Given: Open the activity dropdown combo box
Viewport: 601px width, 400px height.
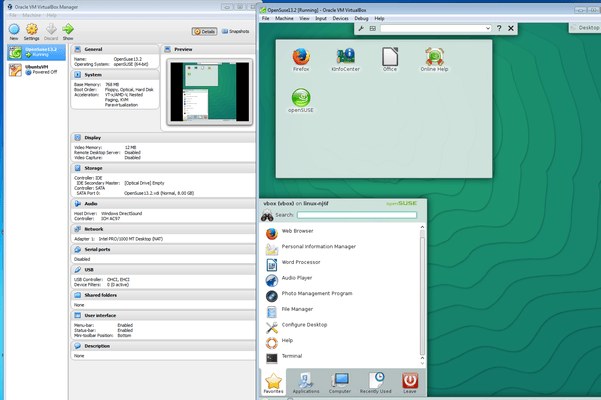Looking at the screenshot, I should 436,28.
